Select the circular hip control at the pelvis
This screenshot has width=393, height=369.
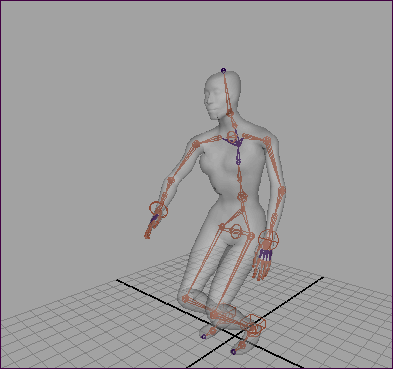(x=235, y=231)
